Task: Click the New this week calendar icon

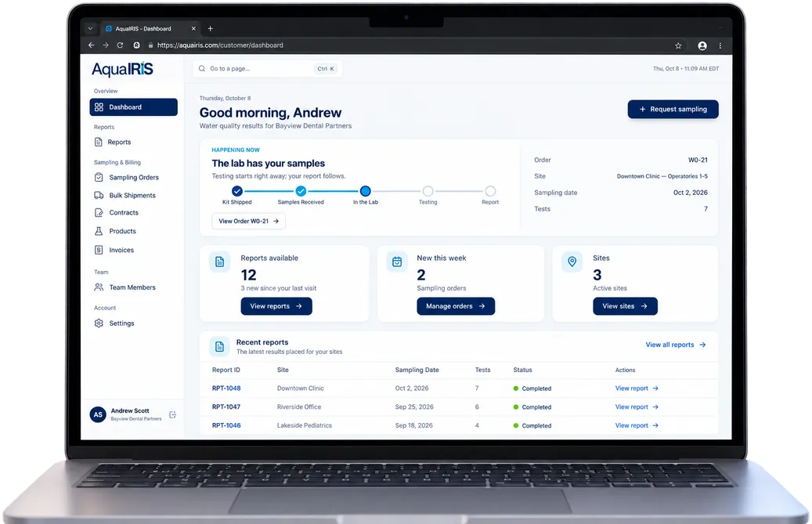Action: (397, 262)
